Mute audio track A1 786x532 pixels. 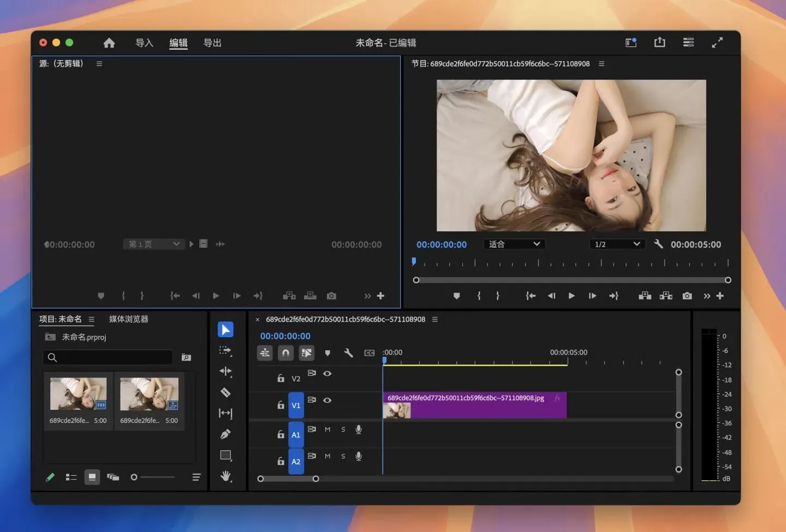coord(327,429)
